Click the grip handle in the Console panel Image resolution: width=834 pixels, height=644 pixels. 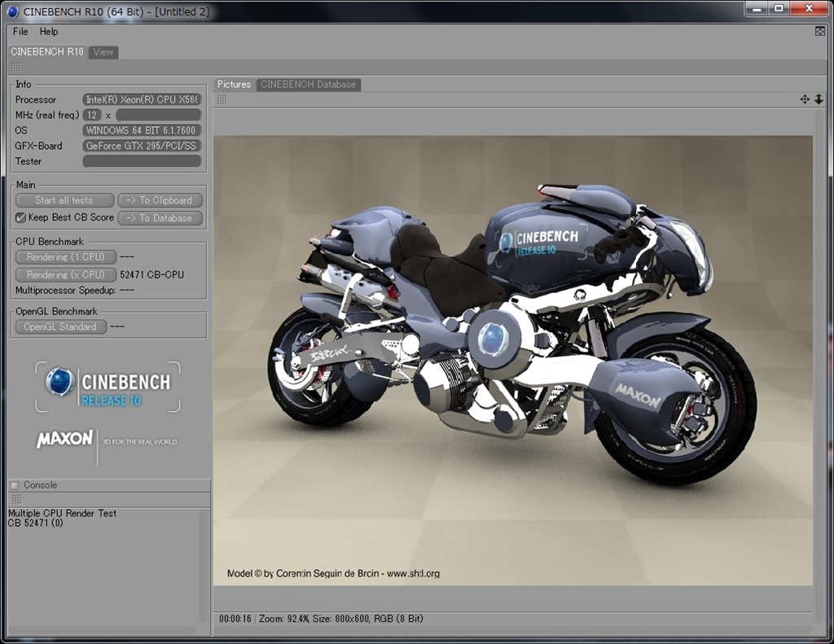(16, 499)
